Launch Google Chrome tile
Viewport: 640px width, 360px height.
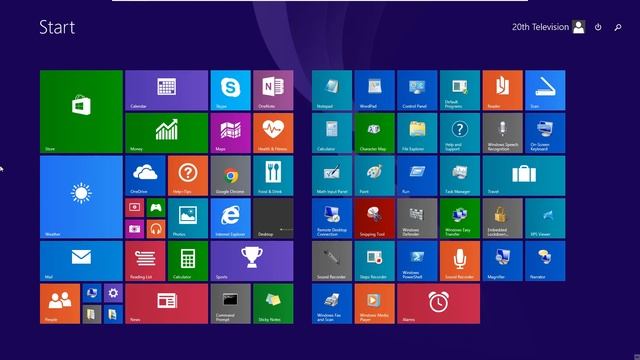tap(231, 176)
